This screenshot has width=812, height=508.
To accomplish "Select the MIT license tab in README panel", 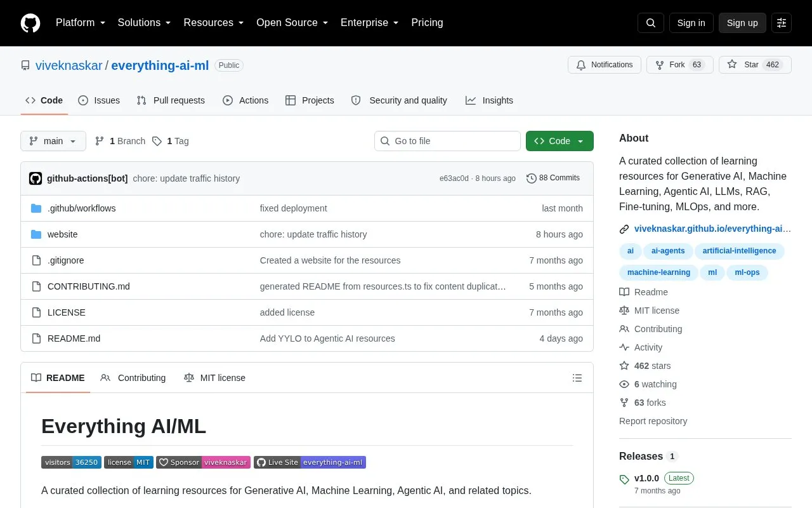I will [214, 378].
